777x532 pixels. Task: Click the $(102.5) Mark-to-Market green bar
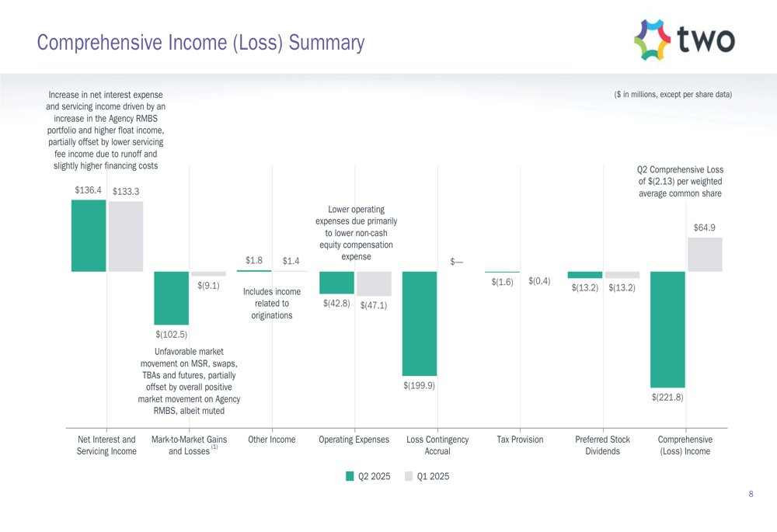(172, 298)
